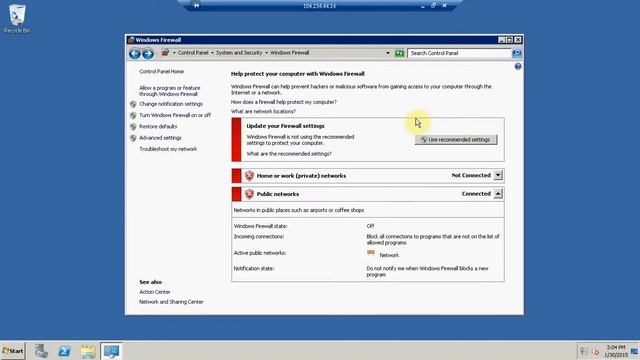640x360 pixels.
Task: Open Windows Explorer folder in taskbar
Action: coord(88,351)
